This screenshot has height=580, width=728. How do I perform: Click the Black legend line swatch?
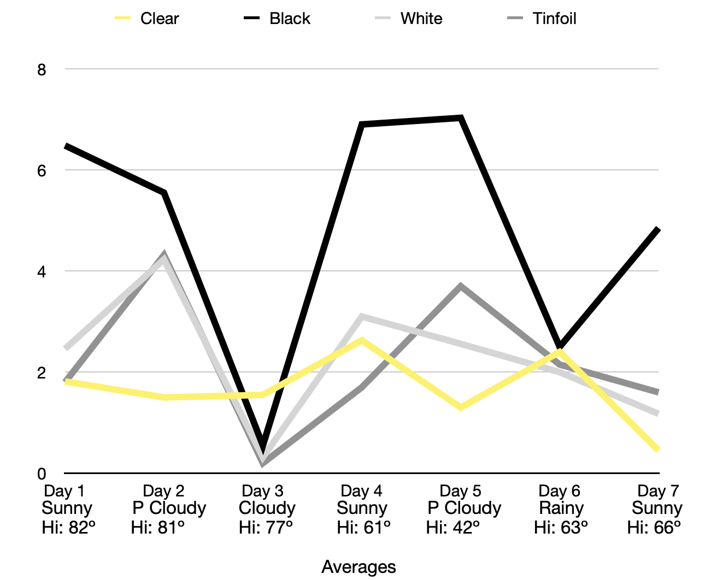click(251, 19)
